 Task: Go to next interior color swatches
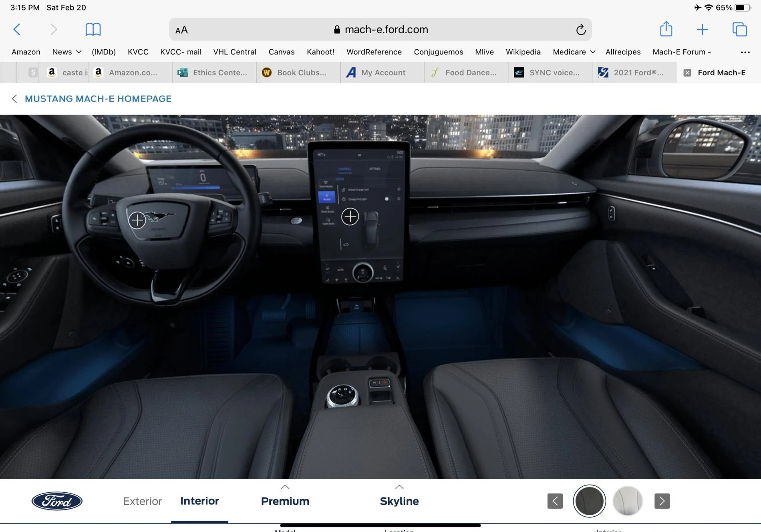click(662, 501)
